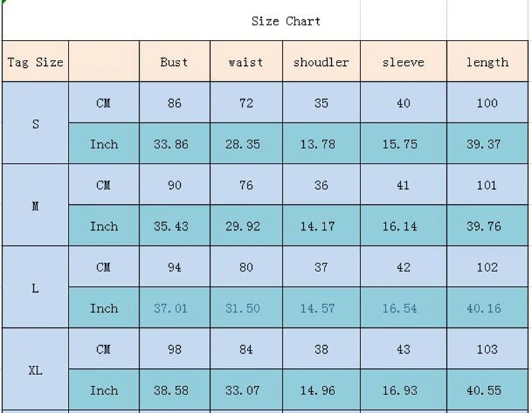Click the sleeve column header
The height and width of the screenshot is (413, 532).
[404, 61]
